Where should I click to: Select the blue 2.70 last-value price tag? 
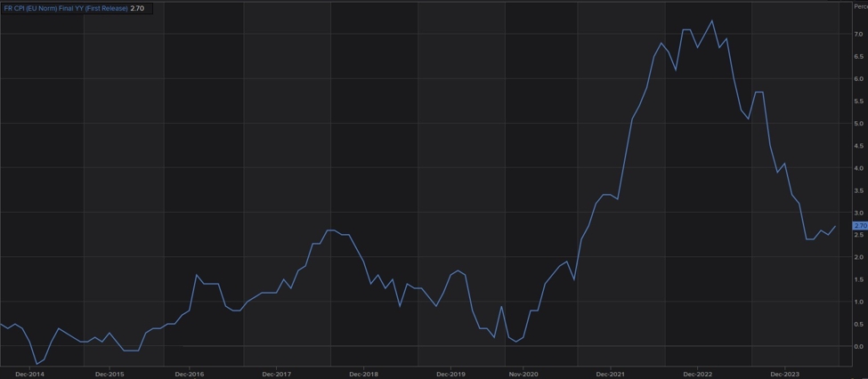pos(859,226)
